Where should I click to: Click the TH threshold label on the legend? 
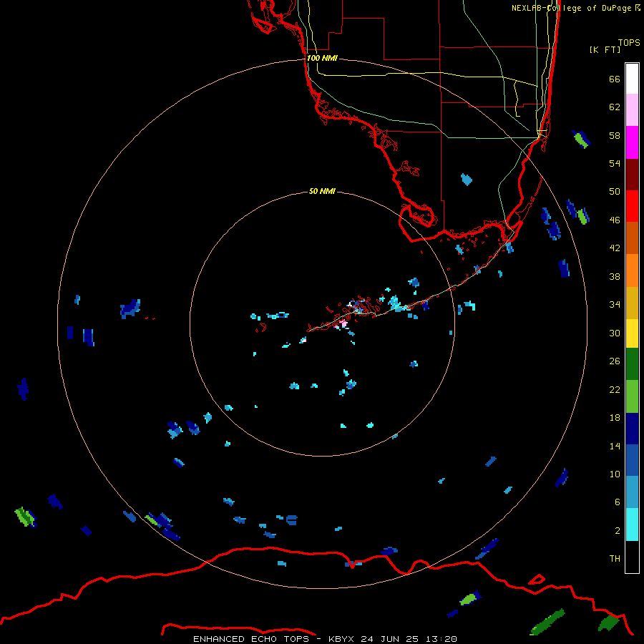(x=615, y=559)
